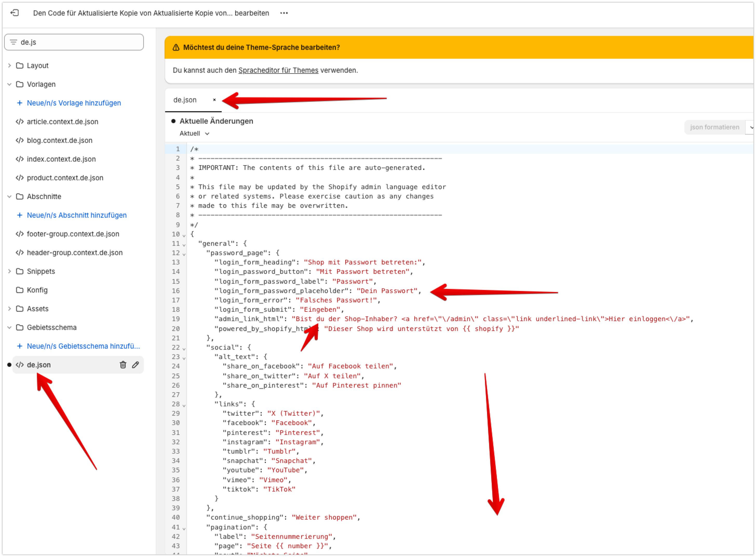Open dropdown arrow beside json formatieren
Screen dimensions: 756x557
751,127
